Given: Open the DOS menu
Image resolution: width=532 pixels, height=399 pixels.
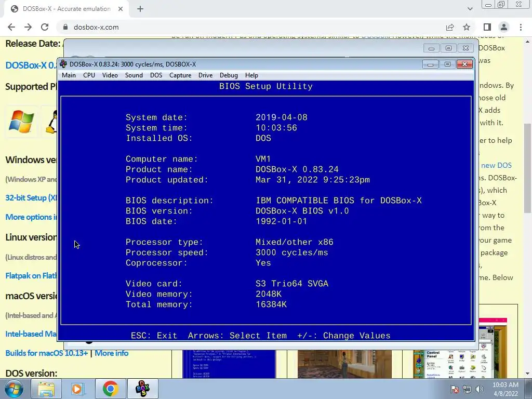Looking at the screenshot, I should point(156,75).
